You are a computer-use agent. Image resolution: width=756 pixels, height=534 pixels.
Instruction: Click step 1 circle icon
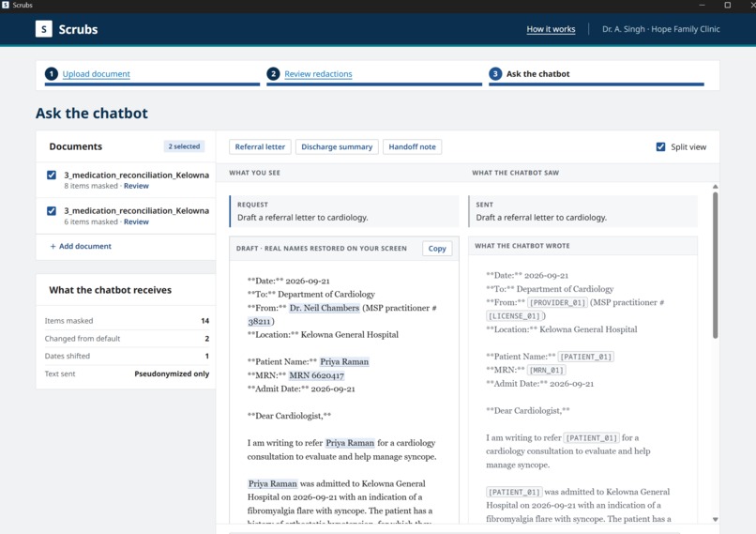click(51, 74)
